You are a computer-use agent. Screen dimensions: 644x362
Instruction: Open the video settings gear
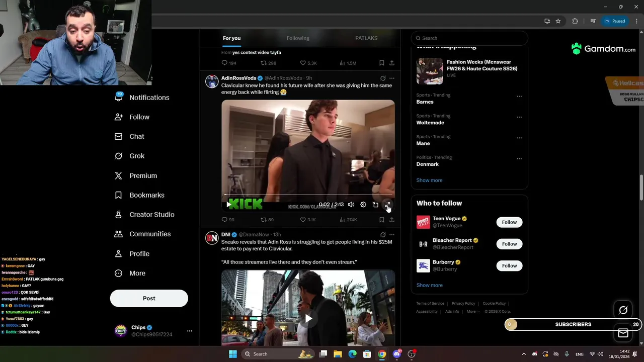tap(363, 205)
